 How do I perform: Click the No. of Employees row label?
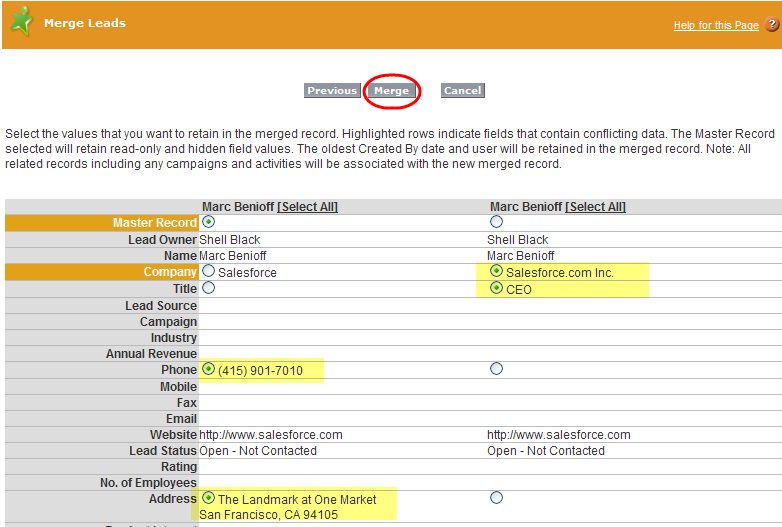tap(149, 483)
